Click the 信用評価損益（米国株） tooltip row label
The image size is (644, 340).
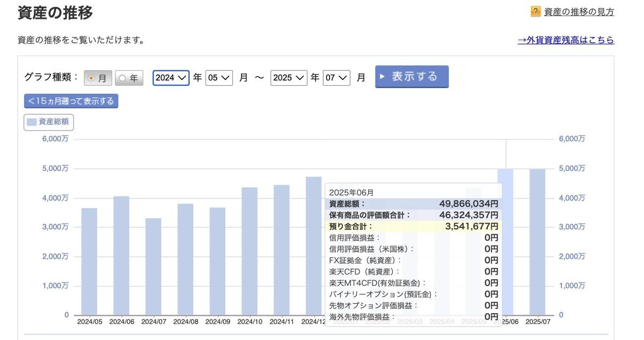[x=372, y=249]
